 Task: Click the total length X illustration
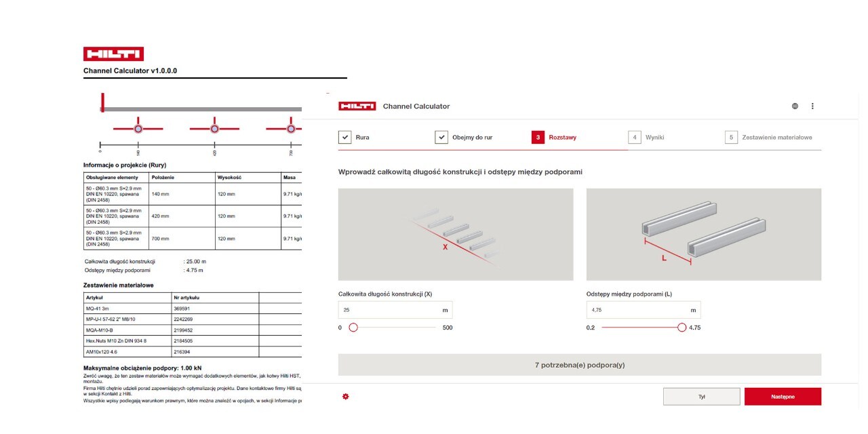pyautogui.click(x=456, y=234)
